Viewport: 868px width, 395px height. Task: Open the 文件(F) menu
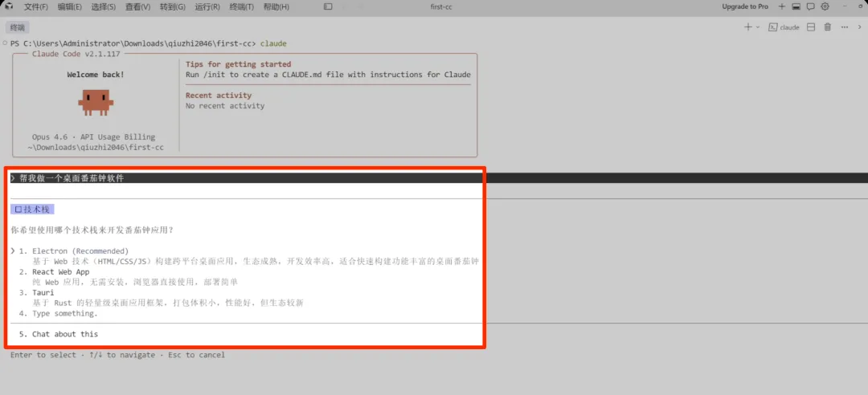tap(36, 7)
